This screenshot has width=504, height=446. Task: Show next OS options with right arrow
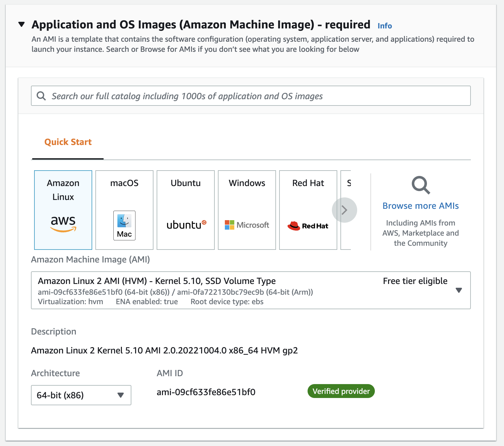345,210
